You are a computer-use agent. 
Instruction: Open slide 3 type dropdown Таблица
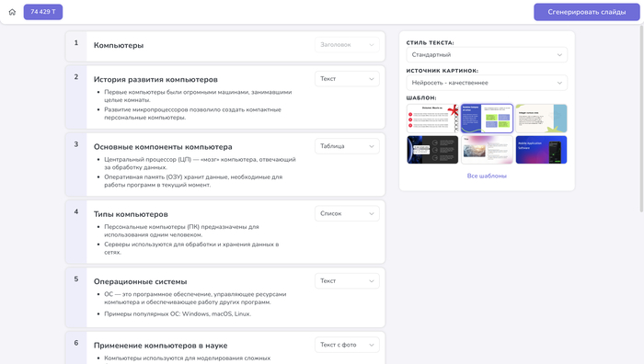click(x=347, y=146)
